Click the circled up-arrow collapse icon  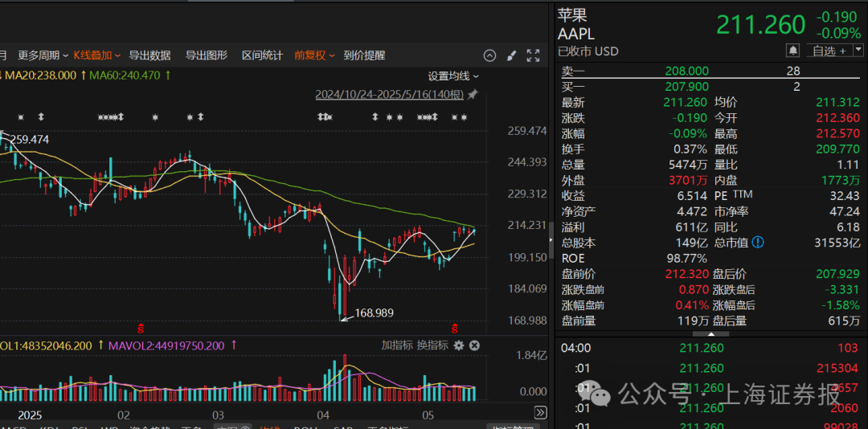(489, 55)
